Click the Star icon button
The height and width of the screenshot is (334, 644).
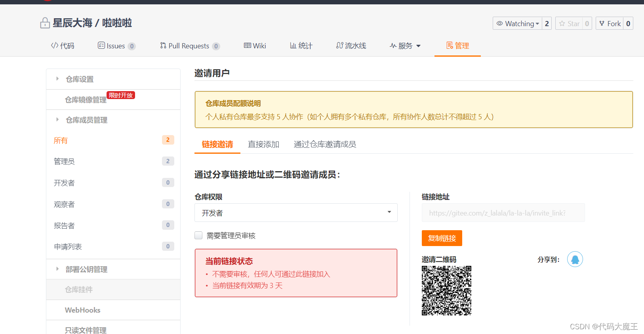569,23
